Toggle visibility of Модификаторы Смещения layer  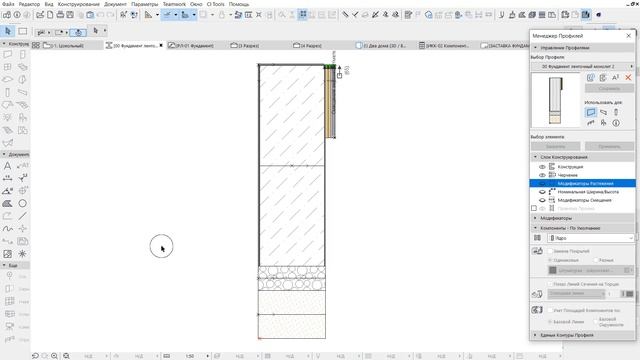(x=542, y=200)
